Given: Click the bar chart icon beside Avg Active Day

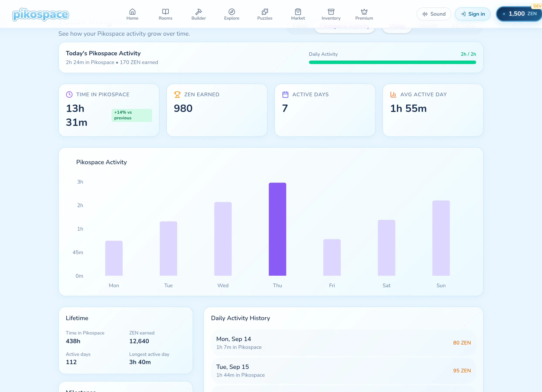Looking at the screenshot, I should coord(393,94).
